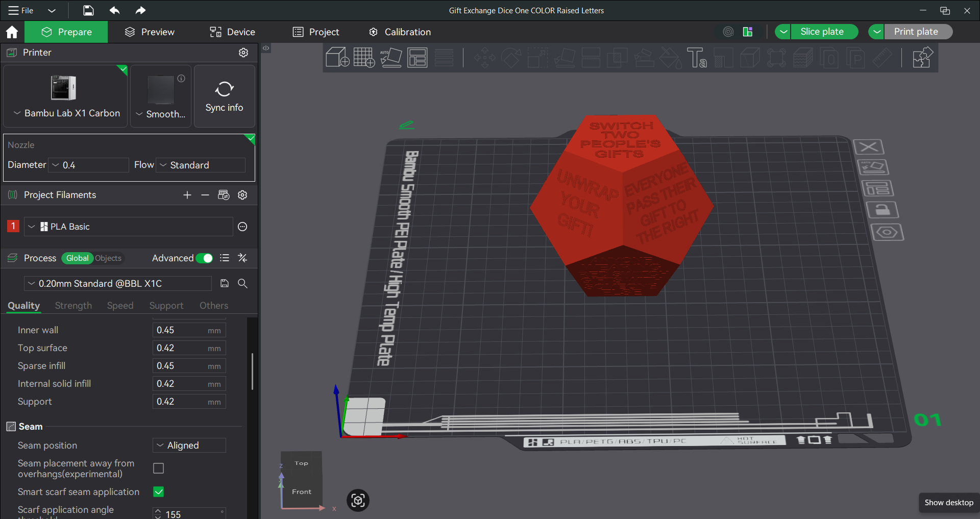Select the Move tool in toolbar

(x=484, y=57)
